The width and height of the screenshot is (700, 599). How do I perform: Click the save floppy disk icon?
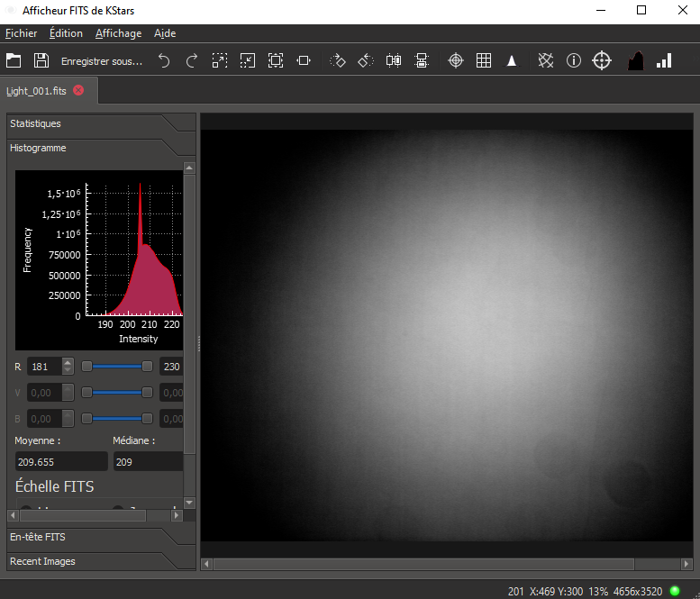41,60
